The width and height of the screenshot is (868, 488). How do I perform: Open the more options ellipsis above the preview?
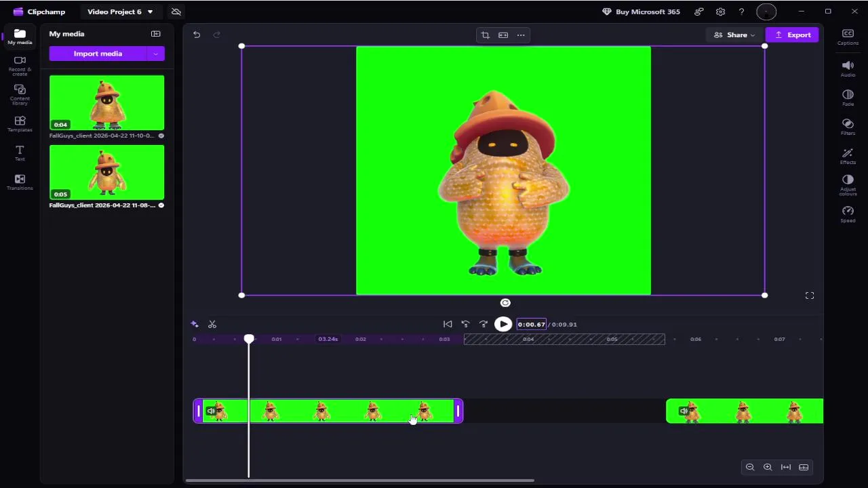point(521,35)
